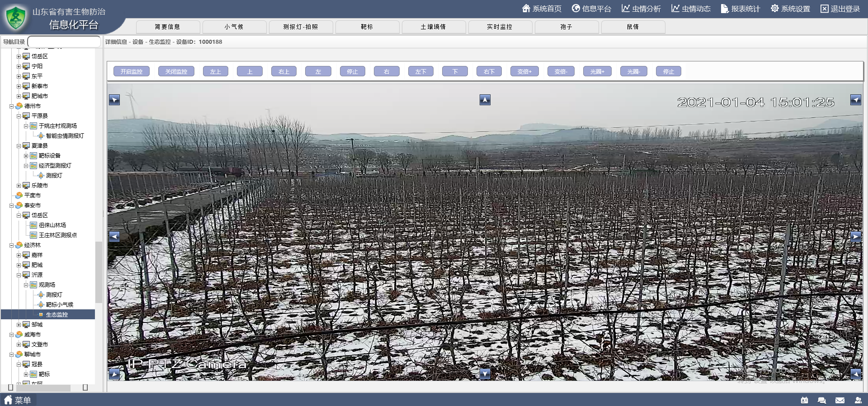
Task: Collapse the 沂源 tree node
Action: pyautogui.click(x=19, y=275)
